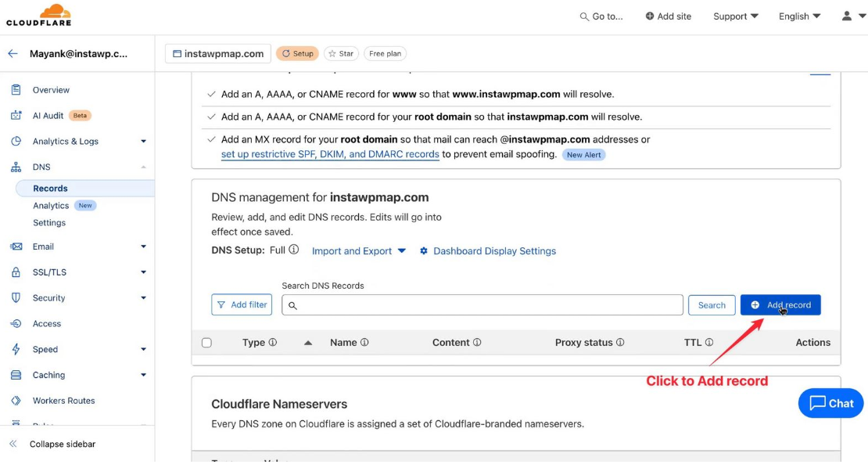This screenshot has height=468, width=868.
Task: Expand the Email sidebar section
Action: click(x=143, y=247)
